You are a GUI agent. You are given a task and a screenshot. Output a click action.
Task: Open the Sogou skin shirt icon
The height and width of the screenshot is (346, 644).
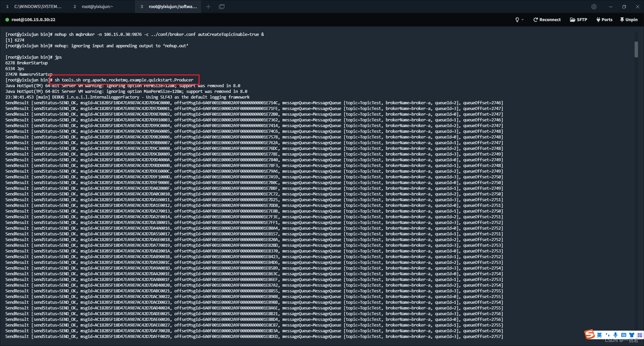[632, 335]
